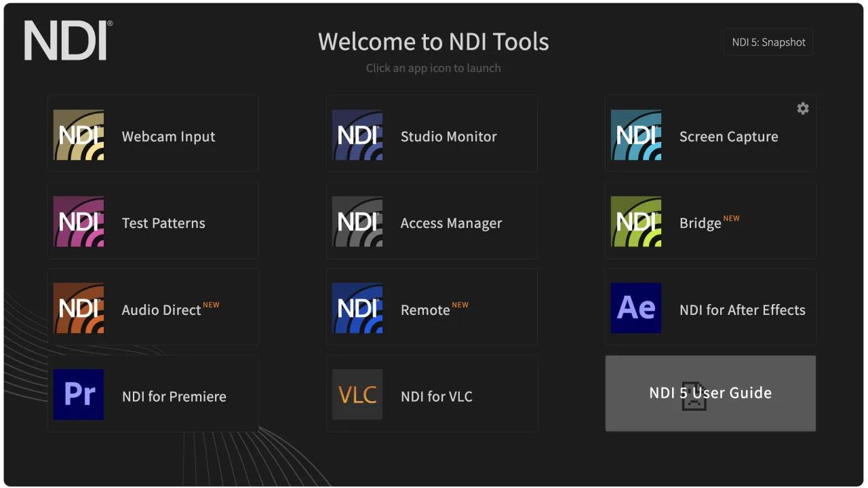Click the Welcome to NDI Tools heading
This screenshot has height=488, width=868.
(433, 41)
